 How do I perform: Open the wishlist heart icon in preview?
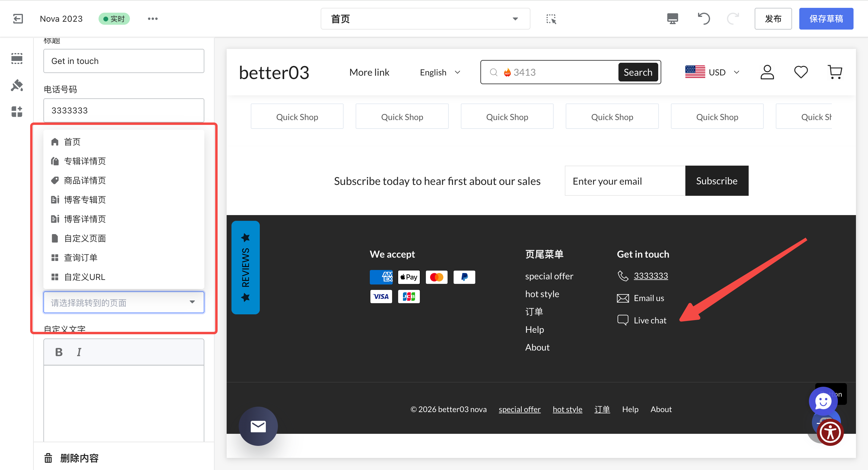tap(800, 72)
